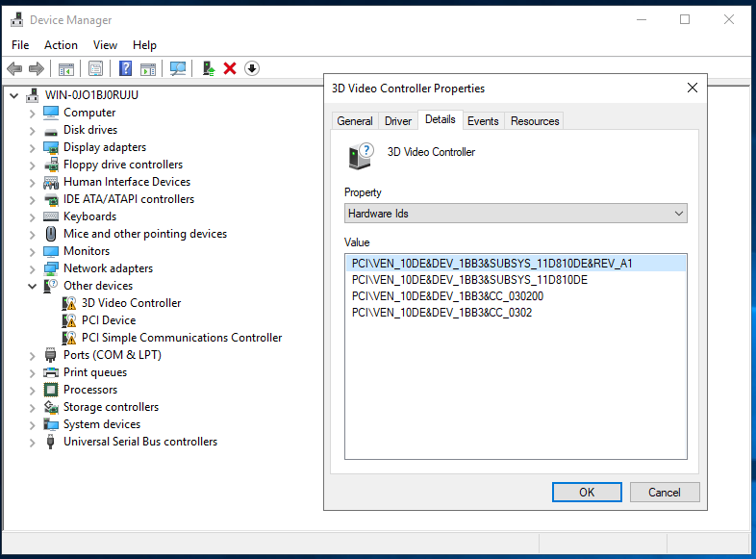Viewport: 756px width, 559px height.
Task: Click the Keyboards category icon
Action: pyautogui.click(x=51, y=216)
